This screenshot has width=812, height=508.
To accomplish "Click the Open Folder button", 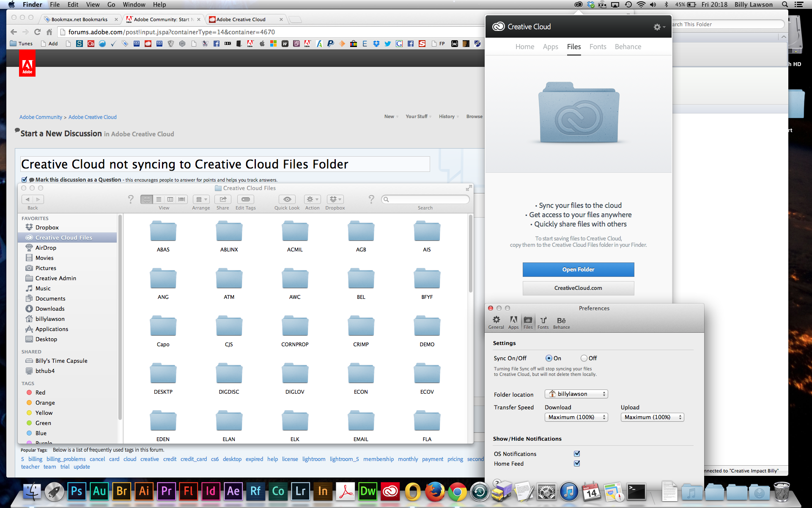I will 578,269.
